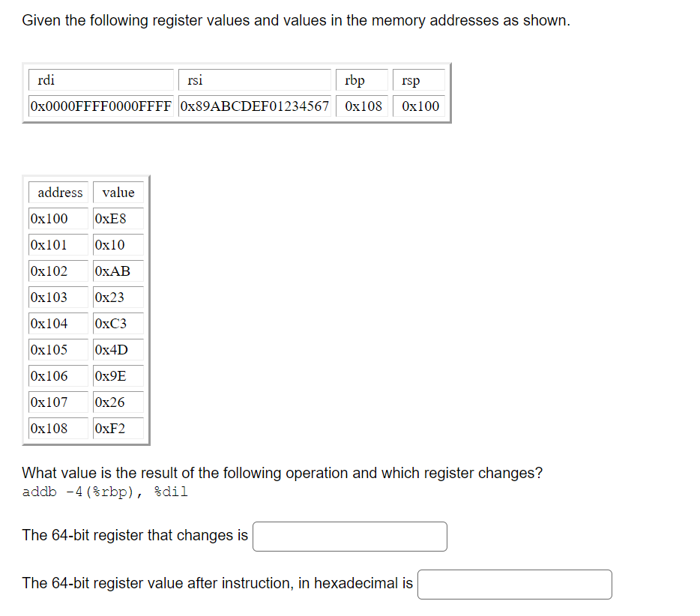Click the register value answer box
The image size is (700, 616).
[514, 585]
